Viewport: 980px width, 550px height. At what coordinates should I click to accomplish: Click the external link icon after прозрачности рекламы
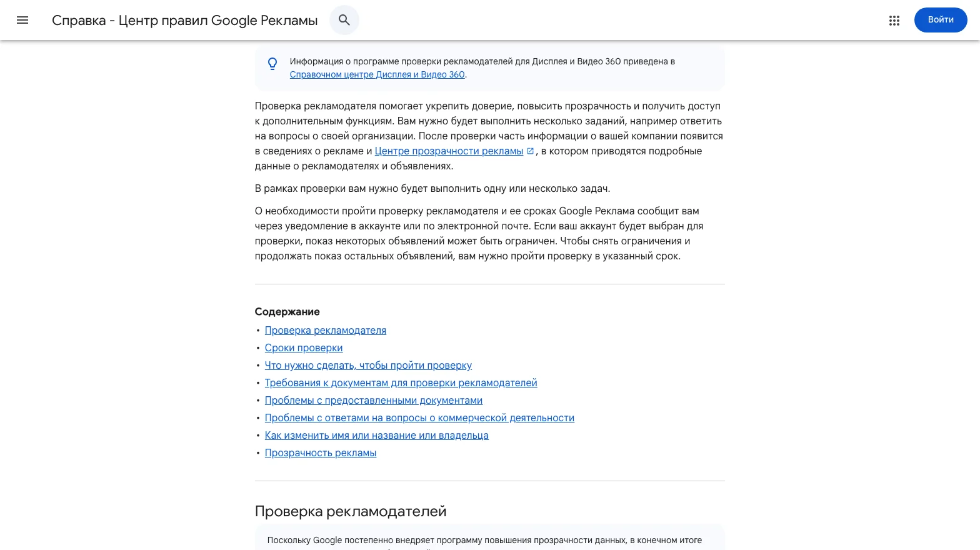click(530, 151)
